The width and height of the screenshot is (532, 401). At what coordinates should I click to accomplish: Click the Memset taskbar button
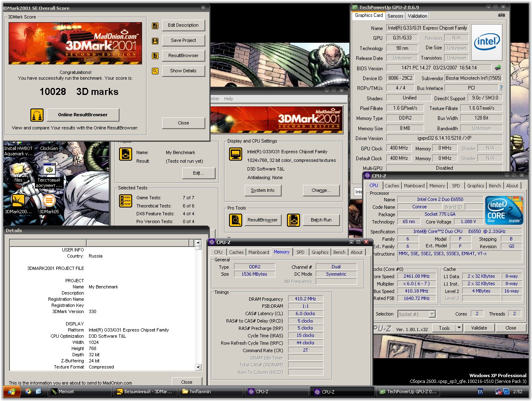click(79, 392)
